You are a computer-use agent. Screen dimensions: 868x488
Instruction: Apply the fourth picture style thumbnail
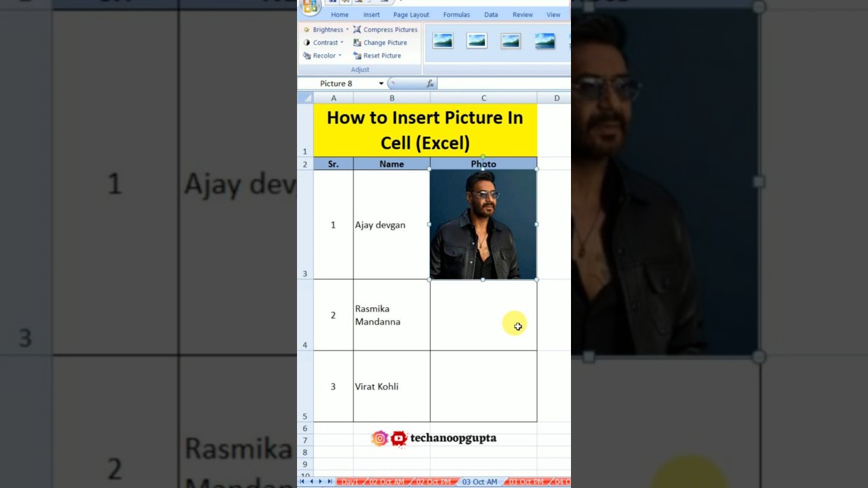pyautogui.click(x=545, y=41)
